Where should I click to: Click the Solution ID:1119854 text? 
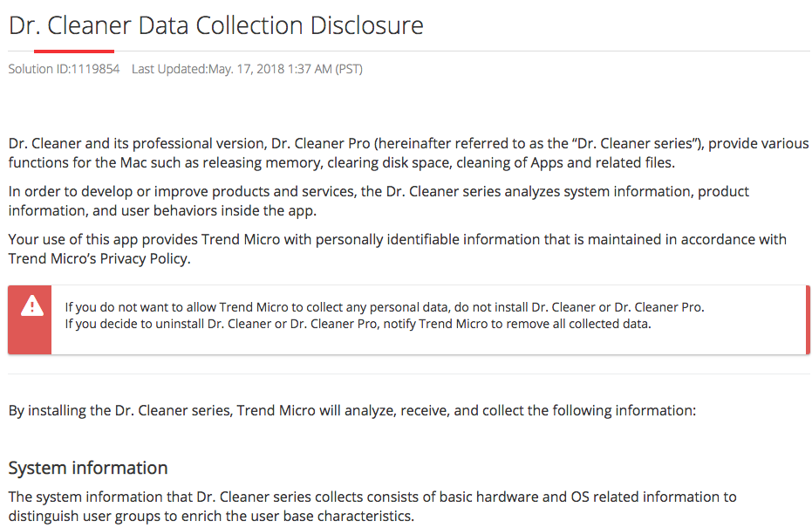point(64,69)
